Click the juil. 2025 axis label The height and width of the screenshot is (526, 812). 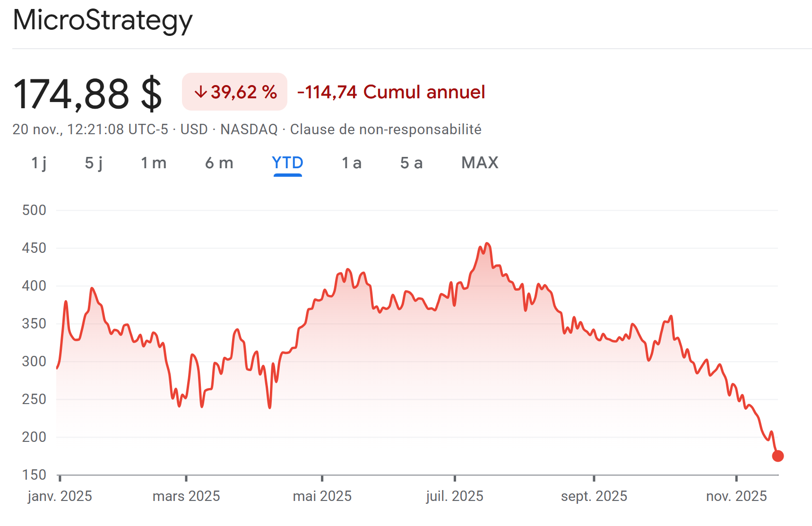[455, 496]
